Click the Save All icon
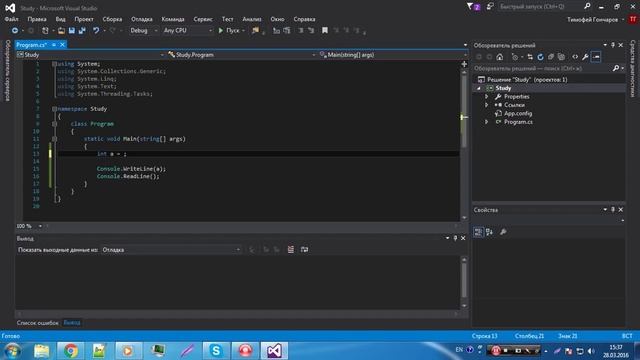This screenshot has height=360, width=640. pos(82,31)
